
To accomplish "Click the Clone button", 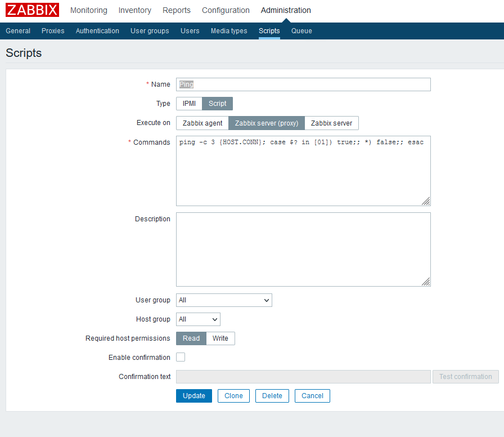I will pos(233,396).
